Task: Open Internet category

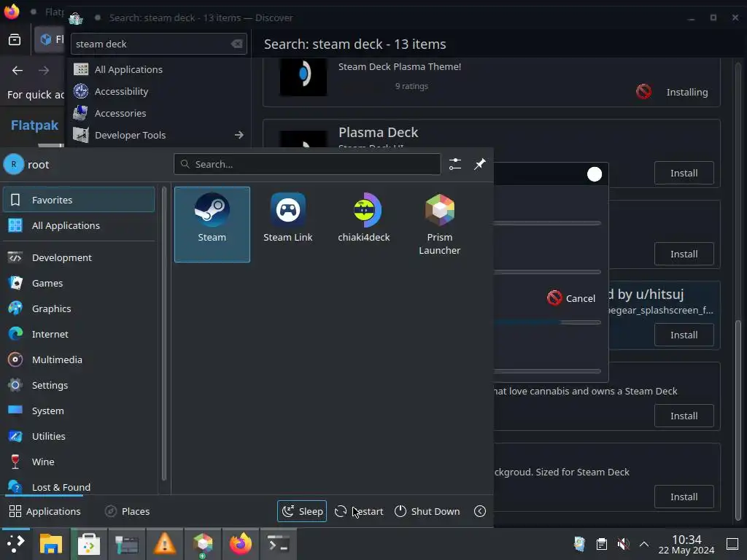Action: pos(79,334)
